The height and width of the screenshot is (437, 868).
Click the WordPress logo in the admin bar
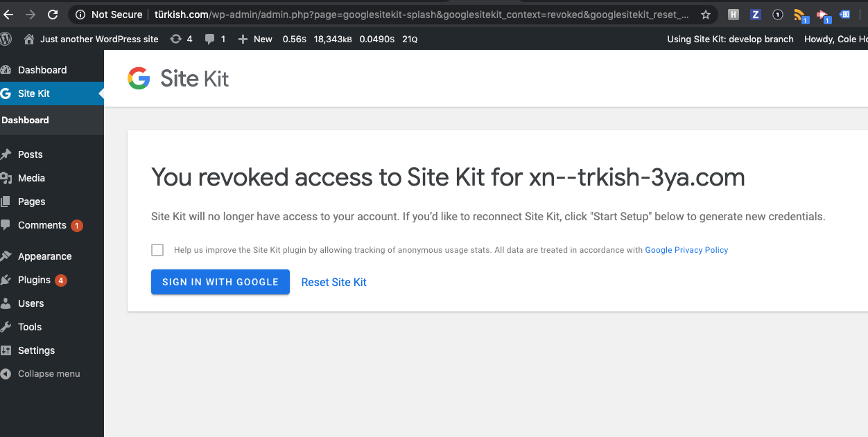[6, 39]
